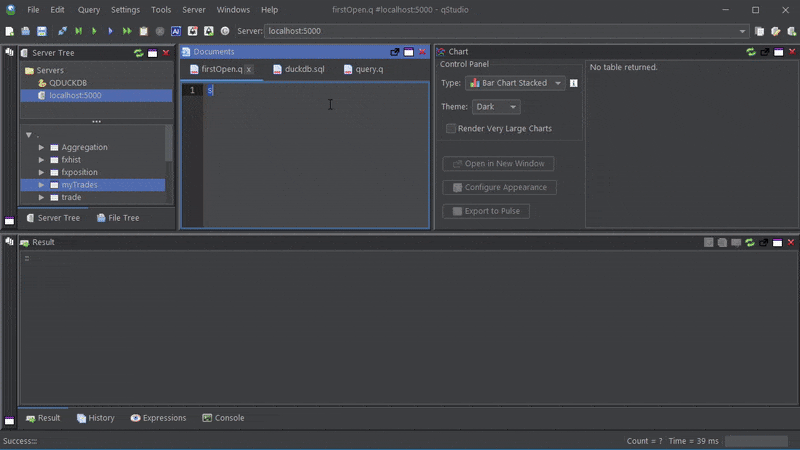Click the chart type info icon
800x450 pixels.
(x=573, y=83)
